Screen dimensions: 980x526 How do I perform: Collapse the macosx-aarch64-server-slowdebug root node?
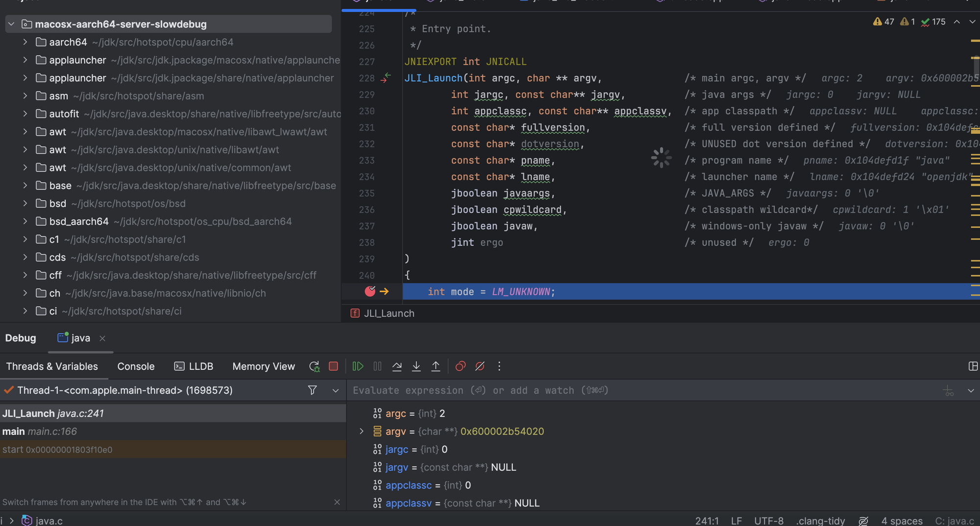11,24
